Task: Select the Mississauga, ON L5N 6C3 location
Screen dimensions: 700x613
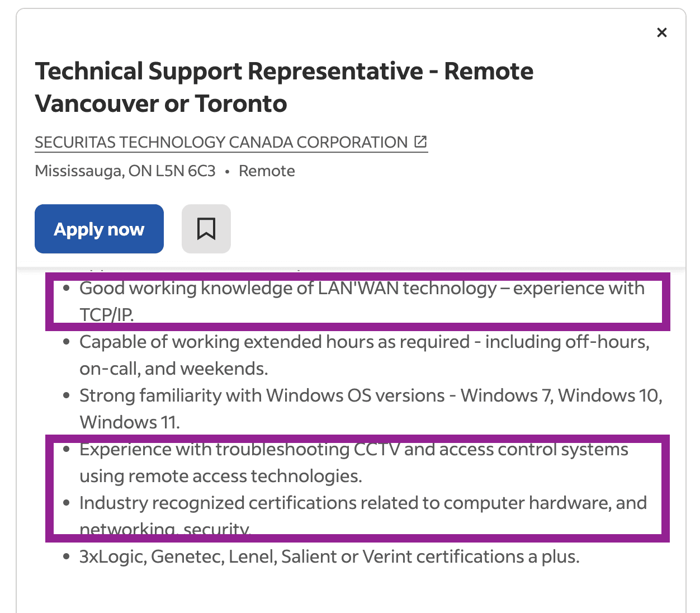Action: click(x=124, y=171)
